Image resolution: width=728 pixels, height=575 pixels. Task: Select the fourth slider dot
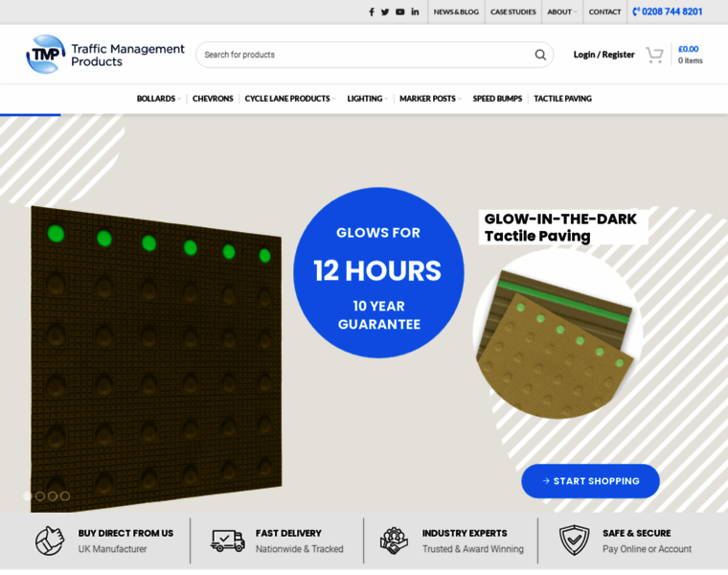65,496
